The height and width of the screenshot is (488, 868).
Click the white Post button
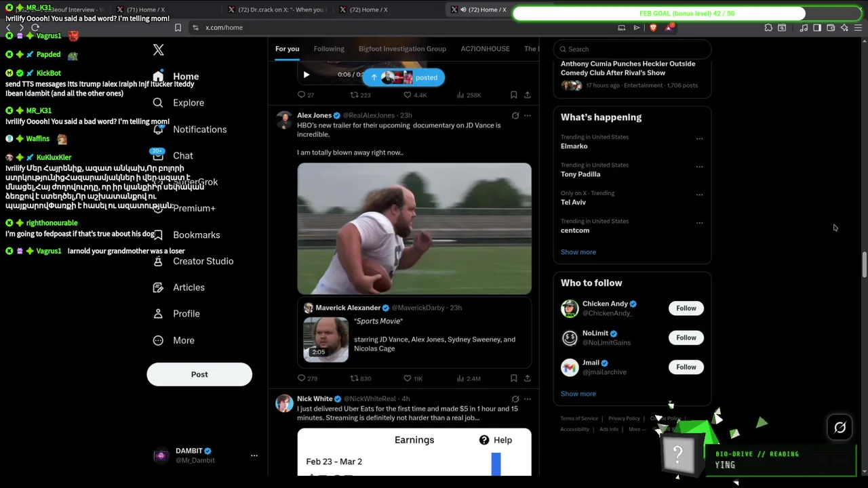pos(199,374)
